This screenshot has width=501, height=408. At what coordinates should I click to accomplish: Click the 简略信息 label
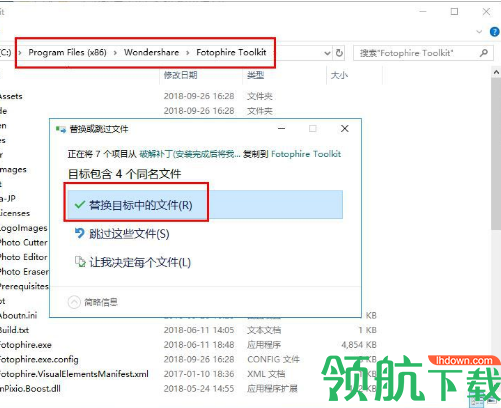click(x=101, y=302)
